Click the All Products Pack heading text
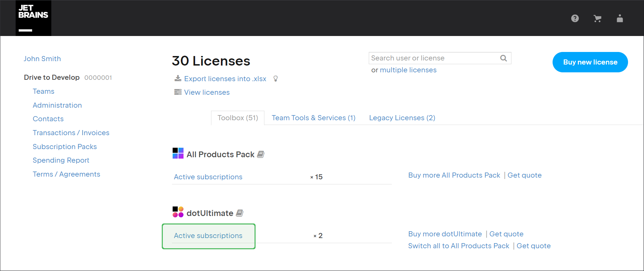 click(x=221, y=155)
